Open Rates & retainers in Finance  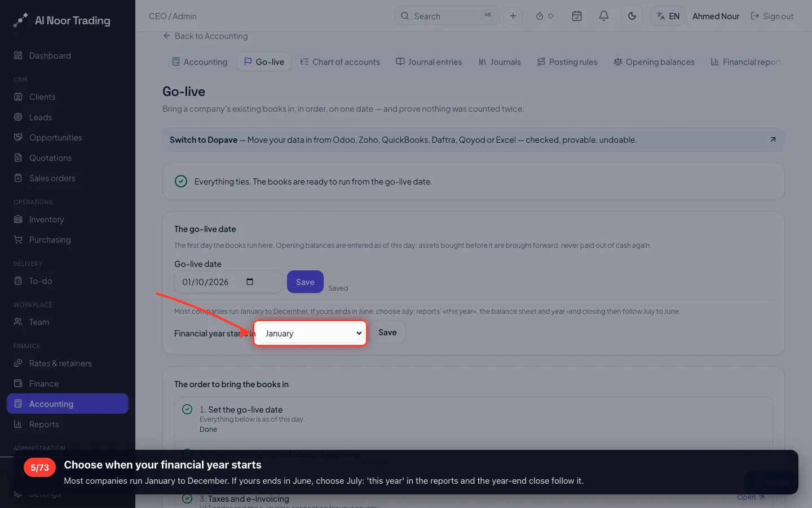(68, 363)
